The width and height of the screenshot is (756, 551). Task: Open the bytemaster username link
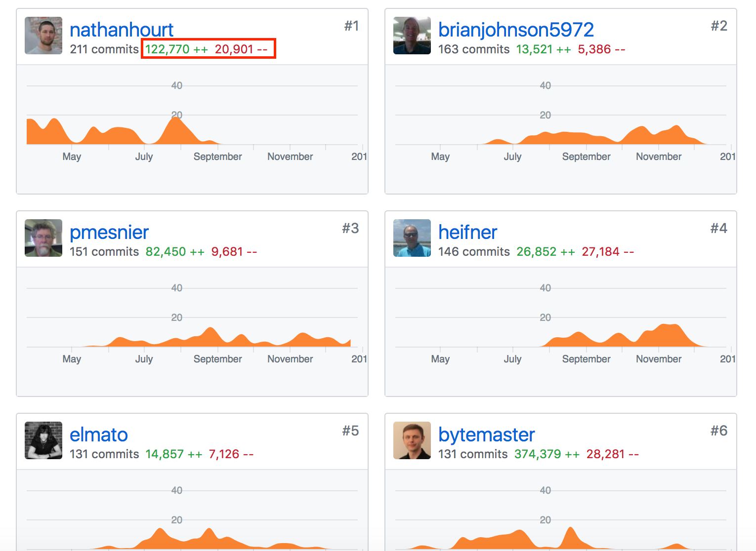tap(487, 435)
